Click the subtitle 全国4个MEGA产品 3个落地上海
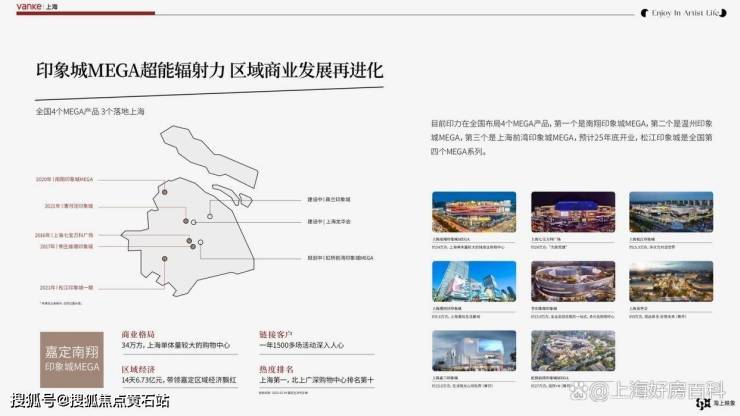The height and width of the screenshot is (416, 740). 90,111
